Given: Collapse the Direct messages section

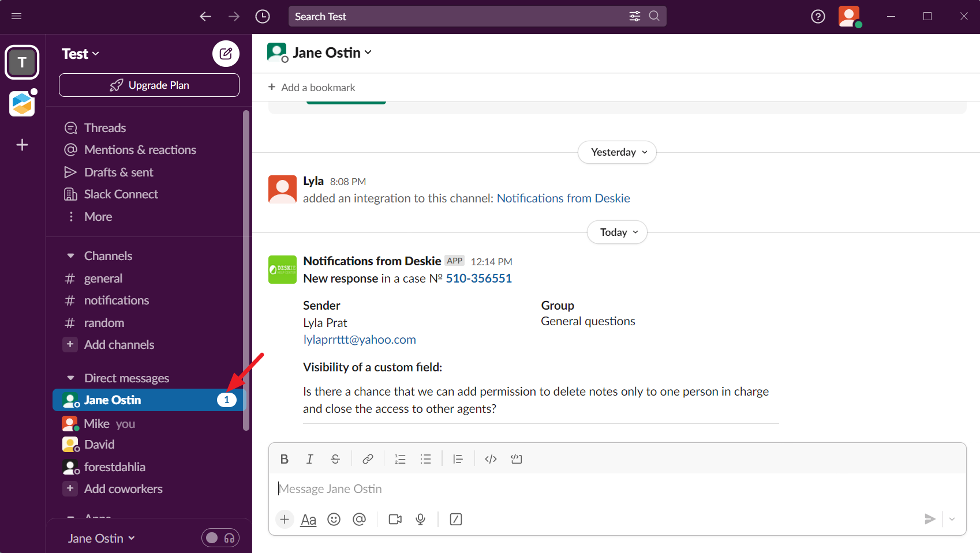Looking at the screenshot, I should [x=70, y=378].
